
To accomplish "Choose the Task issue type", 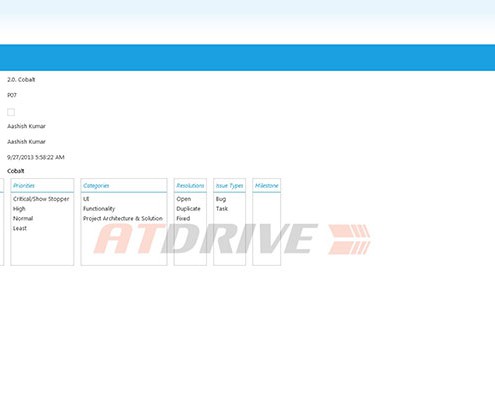I will click(222, 209).
